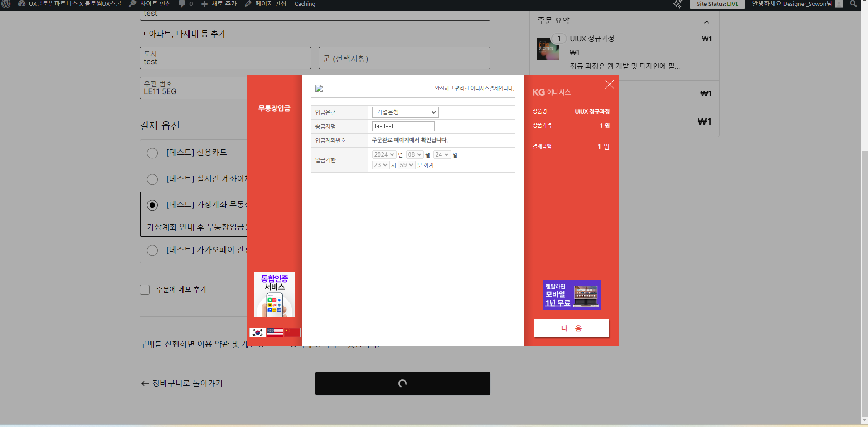868x427 pixels.
Task: Switch popup language to Chinese flag
Action: [292, 332]
